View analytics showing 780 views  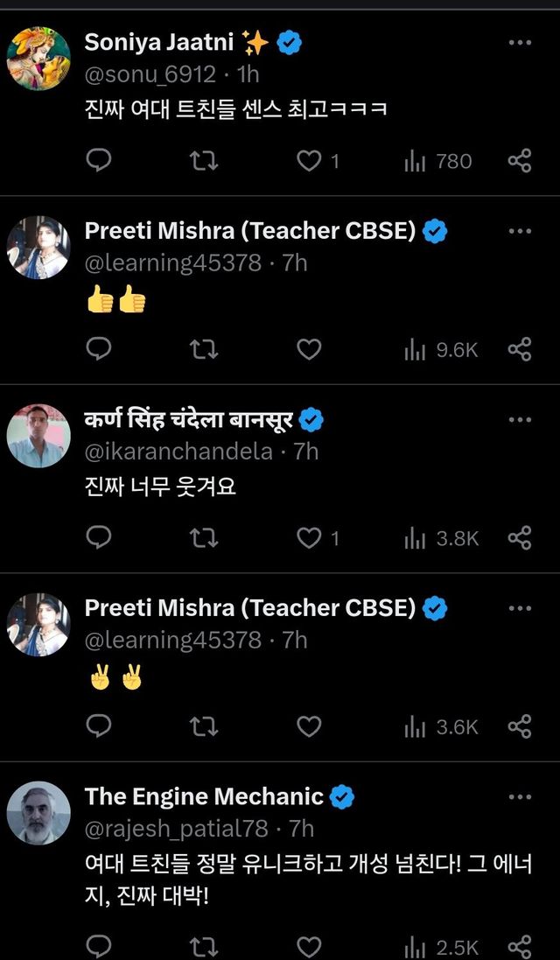[x=437, y=161]
